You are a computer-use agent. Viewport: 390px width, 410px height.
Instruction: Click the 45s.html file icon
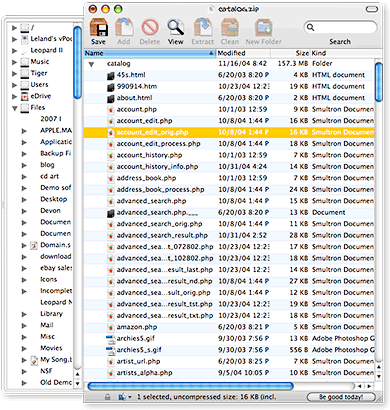(x=111, y=76)
